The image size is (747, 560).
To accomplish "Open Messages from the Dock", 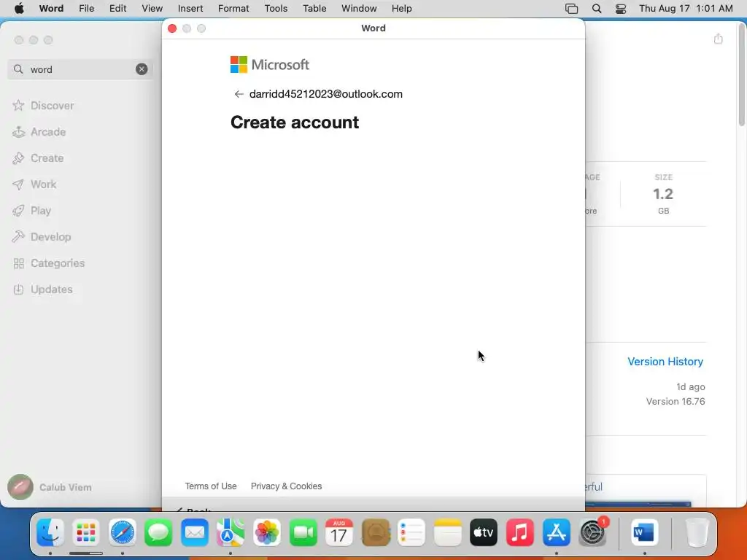I will [158, 532].
